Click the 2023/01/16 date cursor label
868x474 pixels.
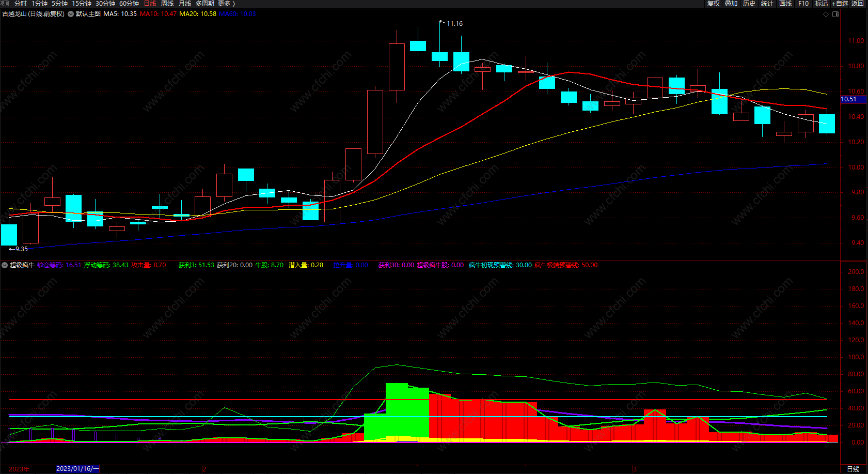(77, 469)
